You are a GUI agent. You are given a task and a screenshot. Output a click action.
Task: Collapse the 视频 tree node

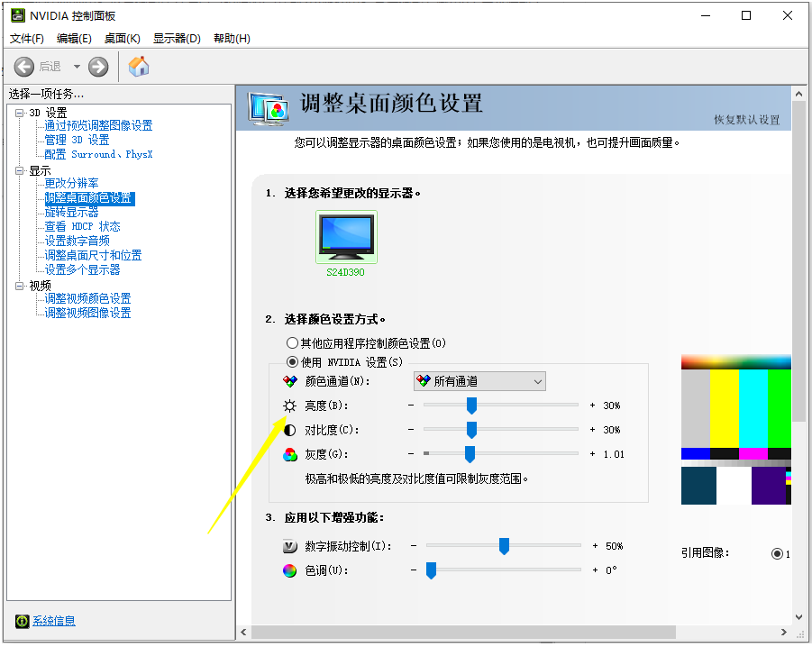20,286
